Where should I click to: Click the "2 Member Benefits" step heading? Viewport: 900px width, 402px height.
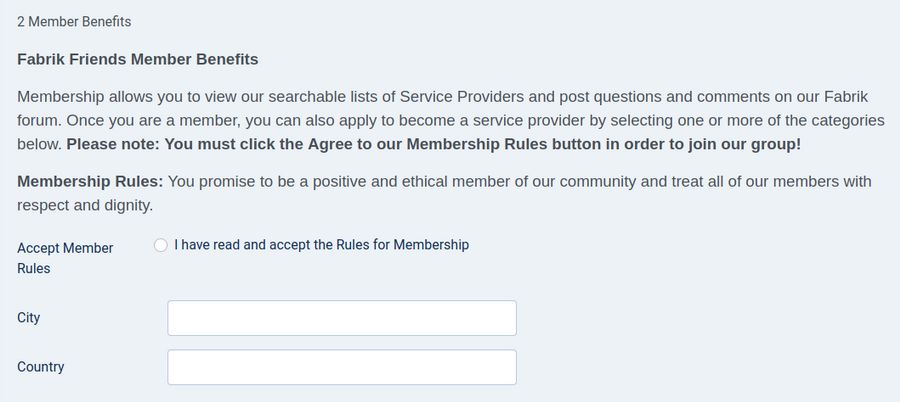coord(74,21)
